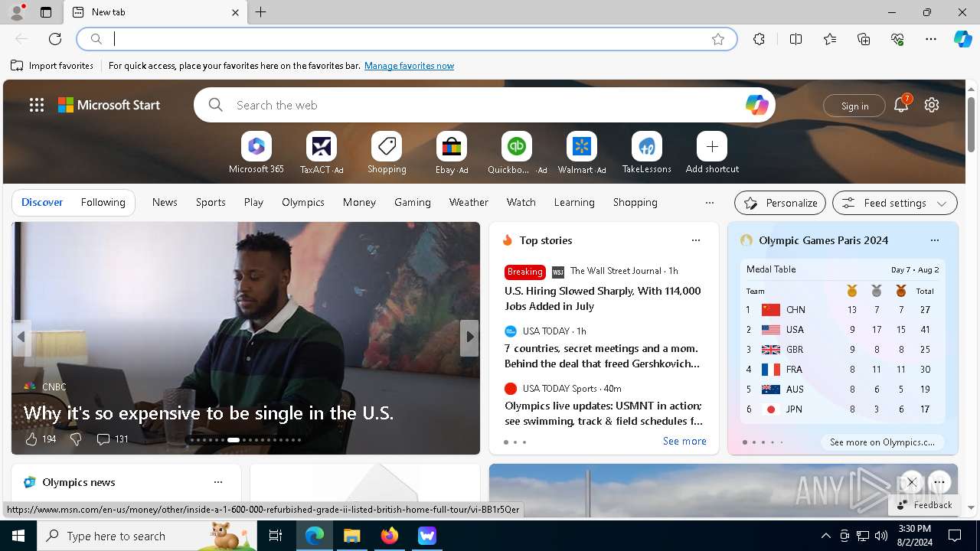Open U.S. Hiring Slowed Sharply story

click(603, 298)
